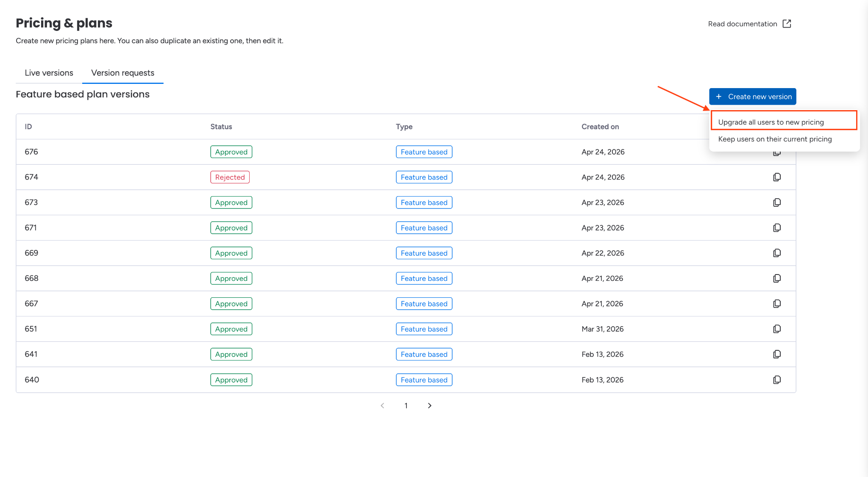This screenshot has width=868, height=477.
Task: Switch to the Live versions tab
Action: click(49, 73)
